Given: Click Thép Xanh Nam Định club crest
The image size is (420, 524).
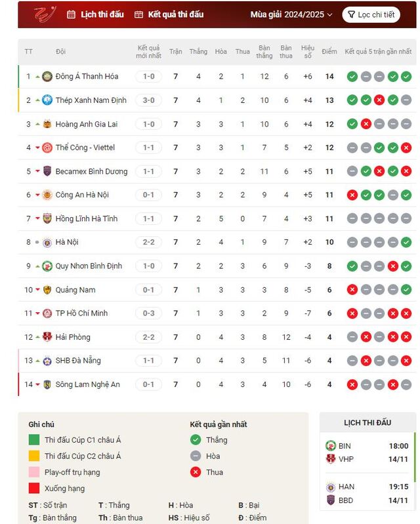Looking at the screenshot, I should tap(47, 100).
